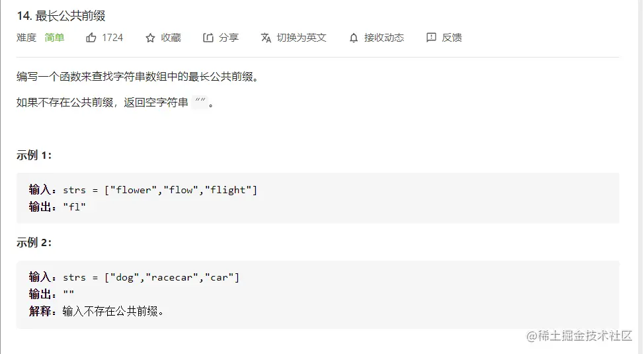Click the feedback speech-bubble icon
Viewport: 644px width, 354px height.
coord(431,38)
